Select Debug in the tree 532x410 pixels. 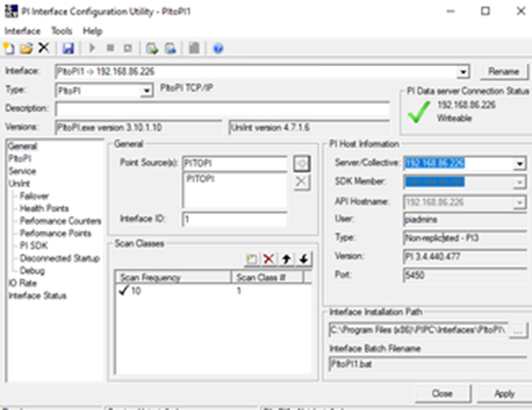(x=32, y=270)
